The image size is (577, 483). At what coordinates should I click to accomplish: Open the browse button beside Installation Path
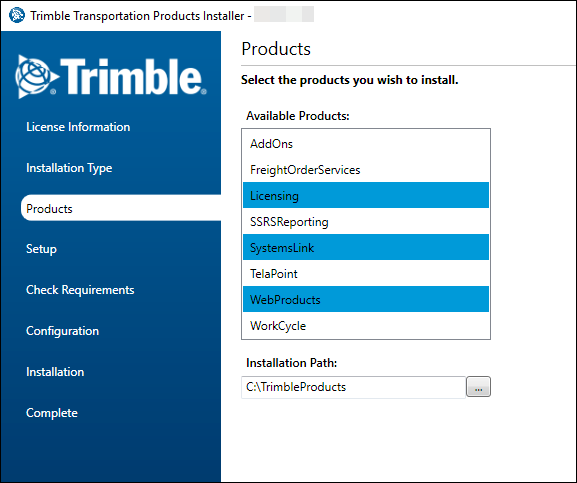tap(478, 387)
